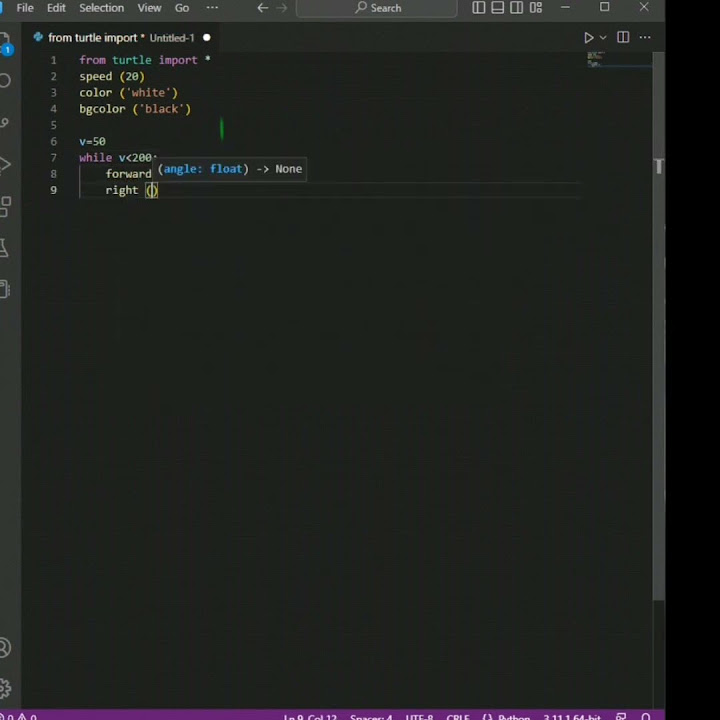720x720 pixels.
Task: Open notifications bell in status bar
Action: coord(646,716)
